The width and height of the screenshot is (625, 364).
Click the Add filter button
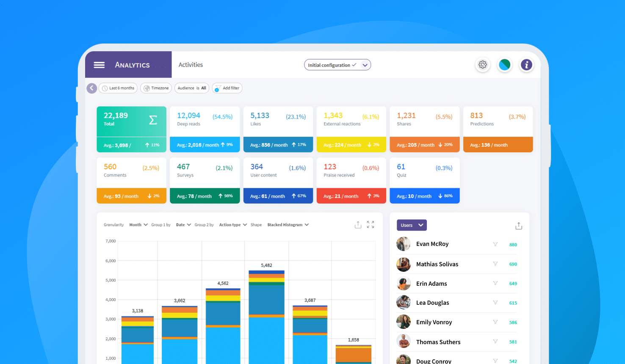227,88
